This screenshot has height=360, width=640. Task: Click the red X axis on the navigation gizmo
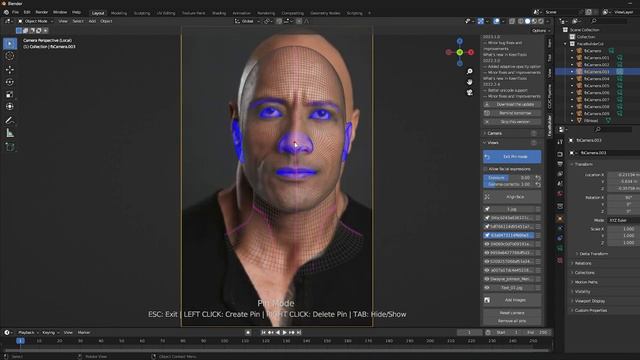coord(471,52)
